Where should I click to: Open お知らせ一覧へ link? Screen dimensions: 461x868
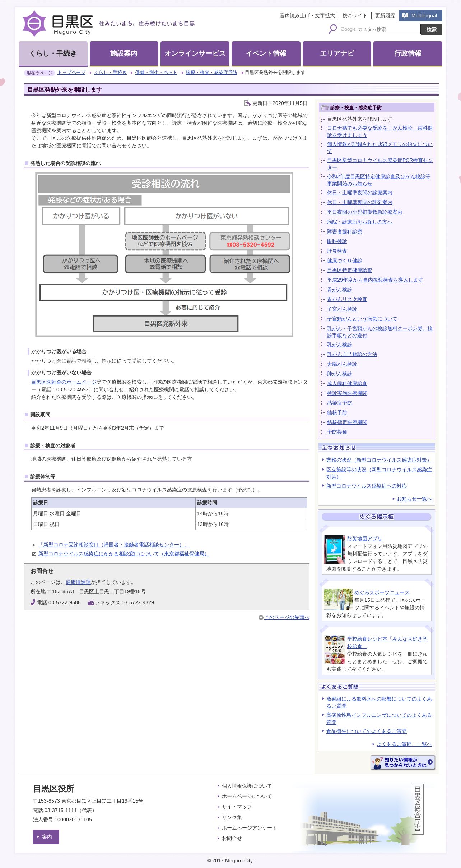tap(414, 499)
